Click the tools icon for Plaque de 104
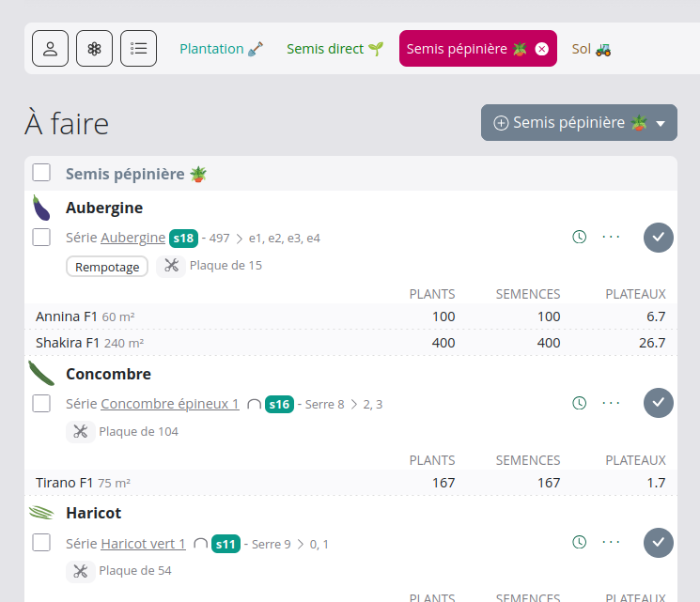Viewport: 700px width, 602px height. coord(80,432)
